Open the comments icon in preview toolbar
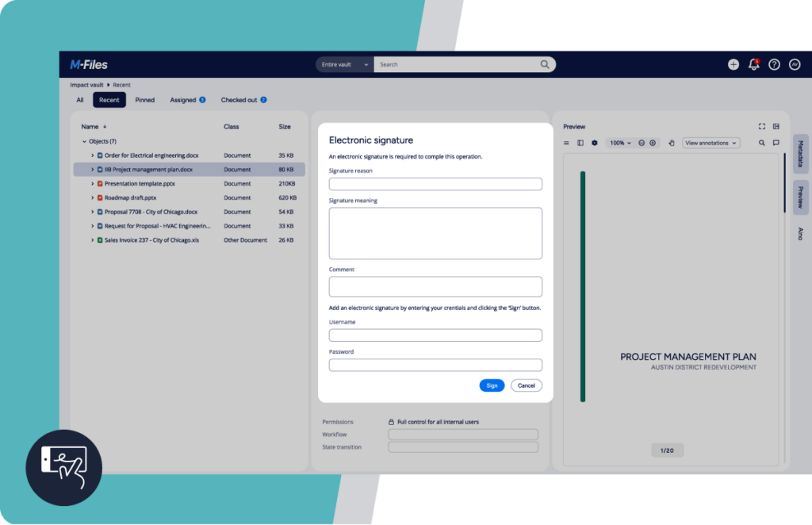The height and width of the screenshot is (525, 812). point(776,143)
